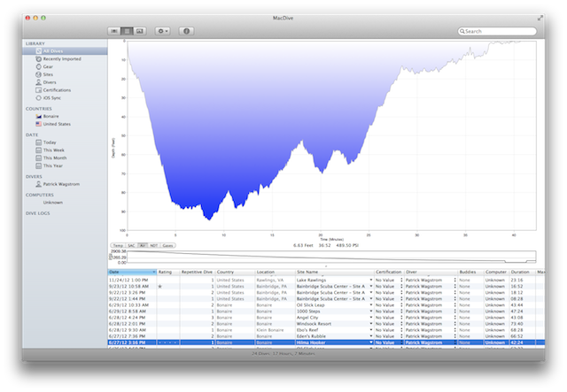The image size is (567, 392).
Task: Focus the Search field
Action: pyautogui.click(x=497, y=32)
